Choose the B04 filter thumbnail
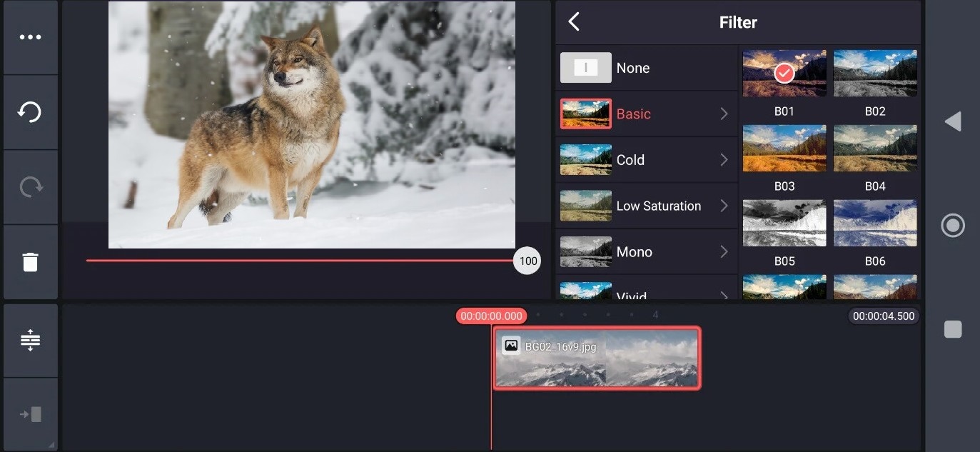 (x=875, y=149)
